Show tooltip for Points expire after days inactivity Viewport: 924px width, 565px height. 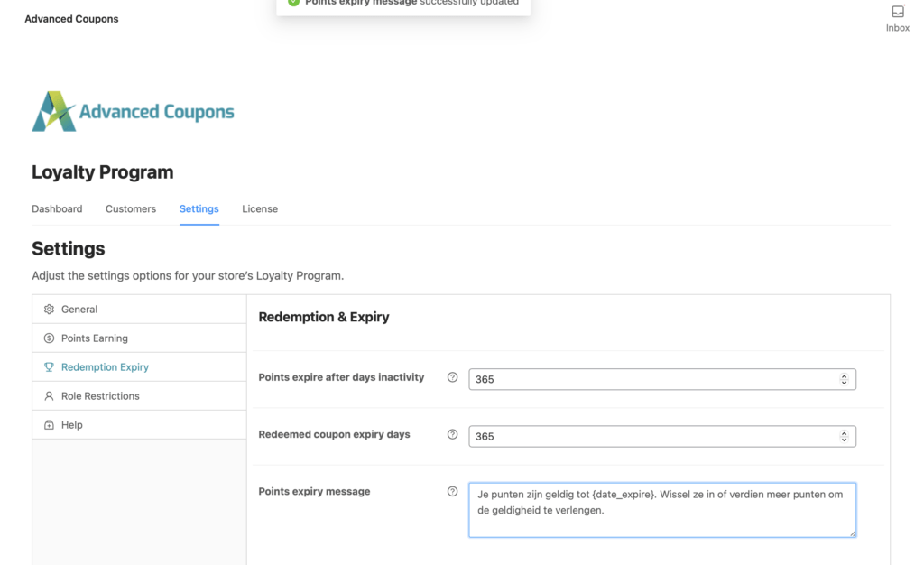click(x=453, y=377)
